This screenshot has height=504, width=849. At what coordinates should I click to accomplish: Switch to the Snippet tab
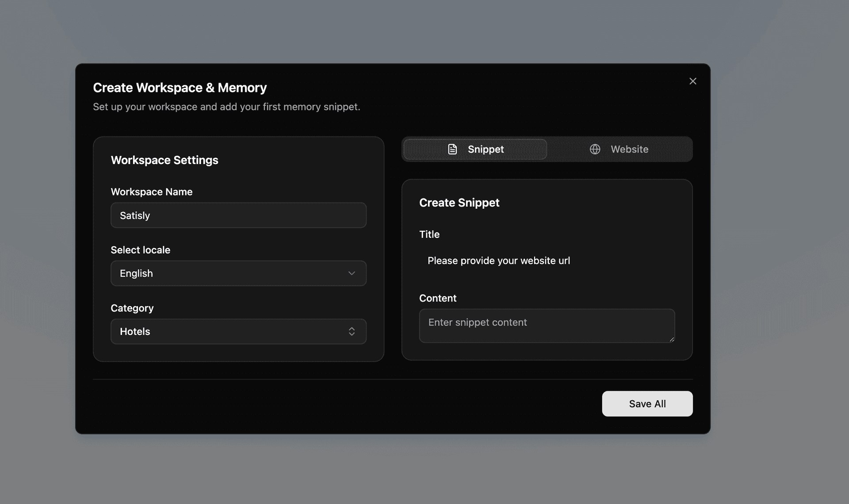click(475, 149)
